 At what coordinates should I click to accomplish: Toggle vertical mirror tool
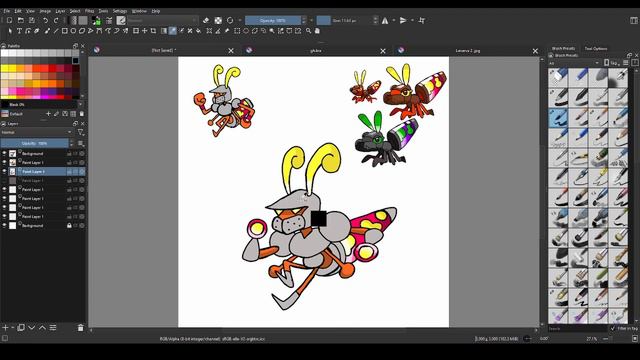403,20
